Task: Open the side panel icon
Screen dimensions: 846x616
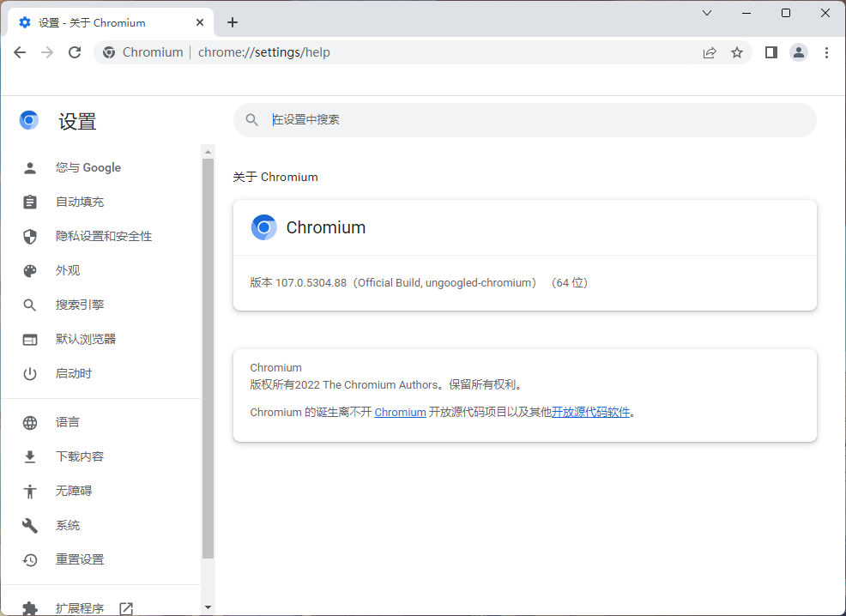Action: 770,52
